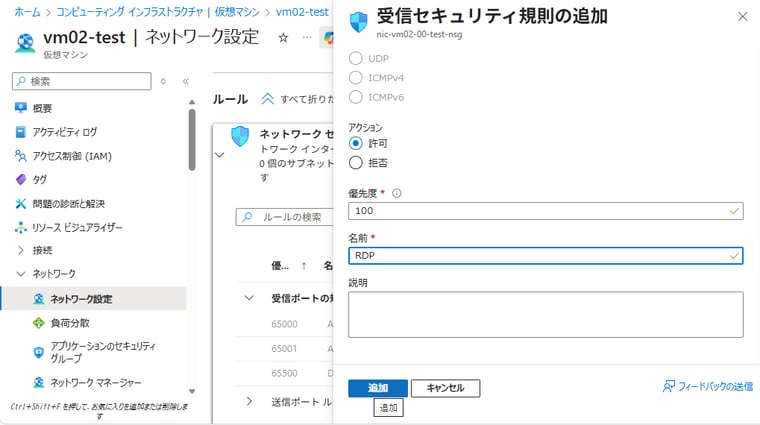The width and height of the screenshot is (760, 425).
Task: Select the UDP protocol radio button
Action: pos(356,58)
